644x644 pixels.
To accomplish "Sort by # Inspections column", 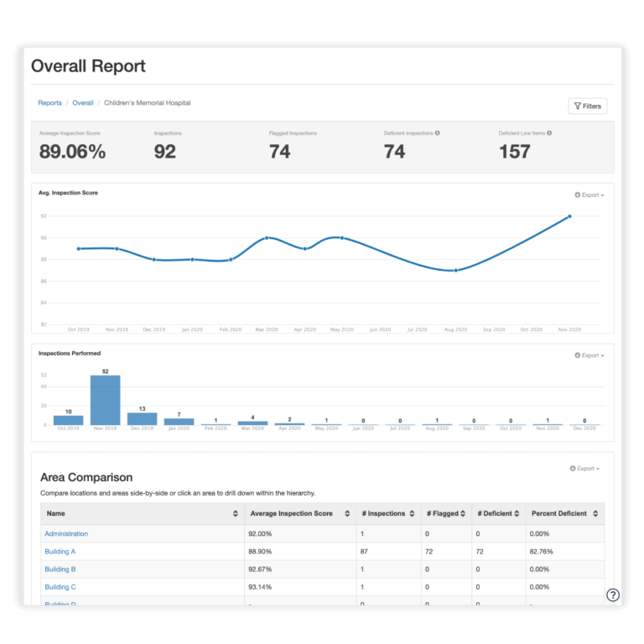I will (412, 514).
